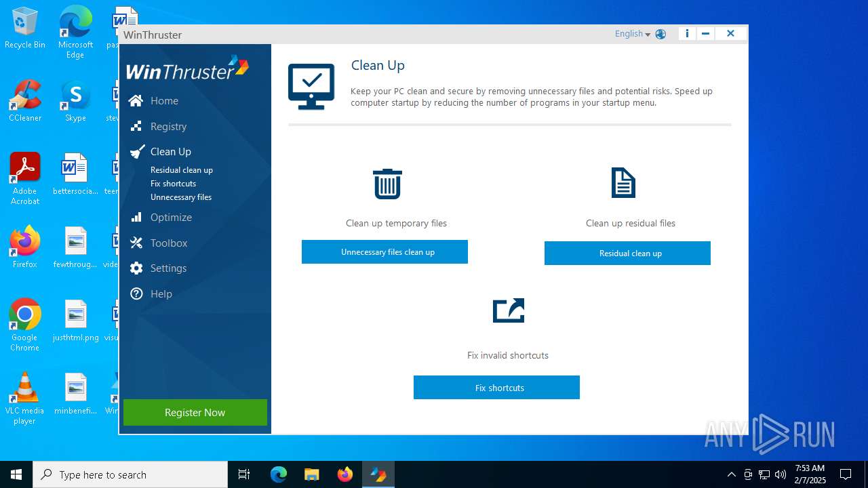Open the Help section
Screen dimensions: 868x488
(x=161, y=294)
